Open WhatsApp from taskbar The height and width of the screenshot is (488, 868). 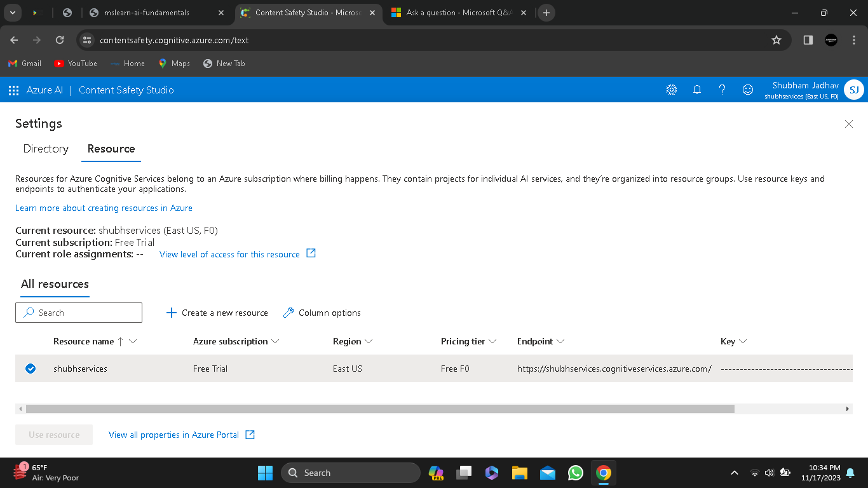click(x=576, y=473)
